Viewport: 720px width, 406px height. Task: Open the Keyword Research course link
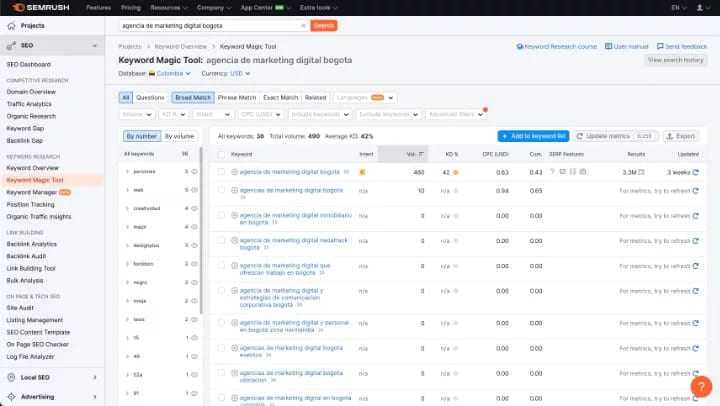tap(557, 47)
